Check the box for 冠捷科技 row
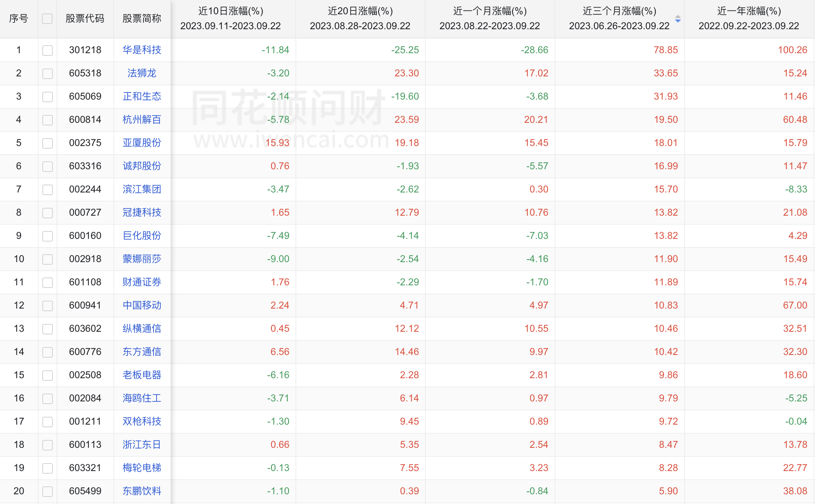815x504 pixels. pyautogui.click(x=48, y=213)
